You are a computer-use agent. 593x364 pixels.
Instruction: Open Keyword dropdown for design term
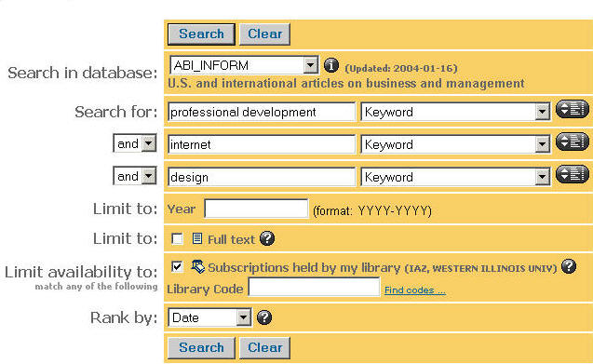[455, 177]
